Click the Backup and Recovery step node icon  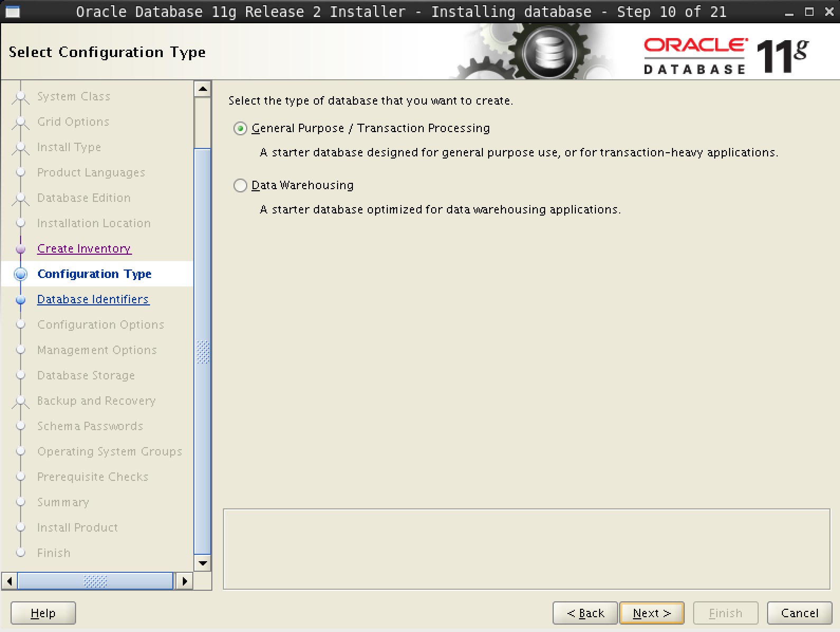[x=21, y=401]
